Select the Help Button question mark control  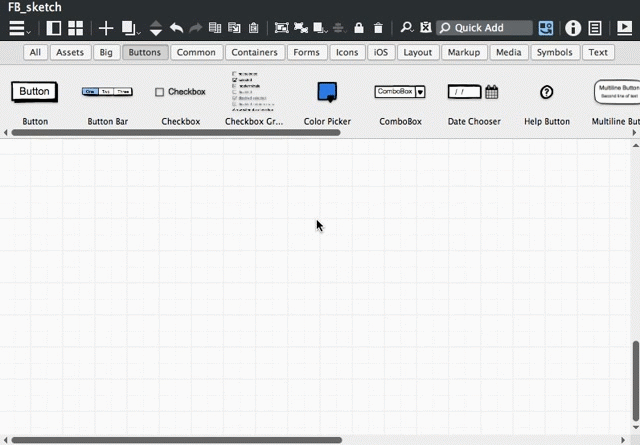pos(547,92)
